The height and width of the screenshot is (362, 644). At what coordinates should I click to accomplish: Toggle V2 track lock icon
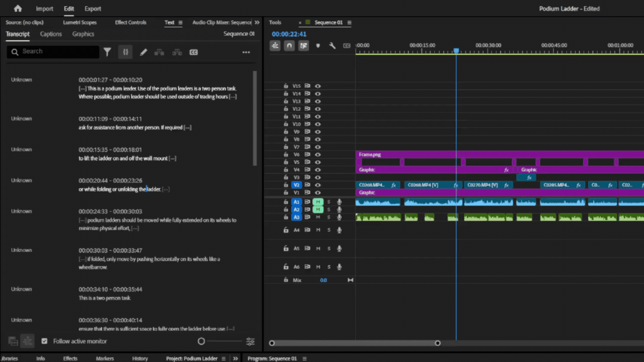pyautogui.click(x=286, y=185)
